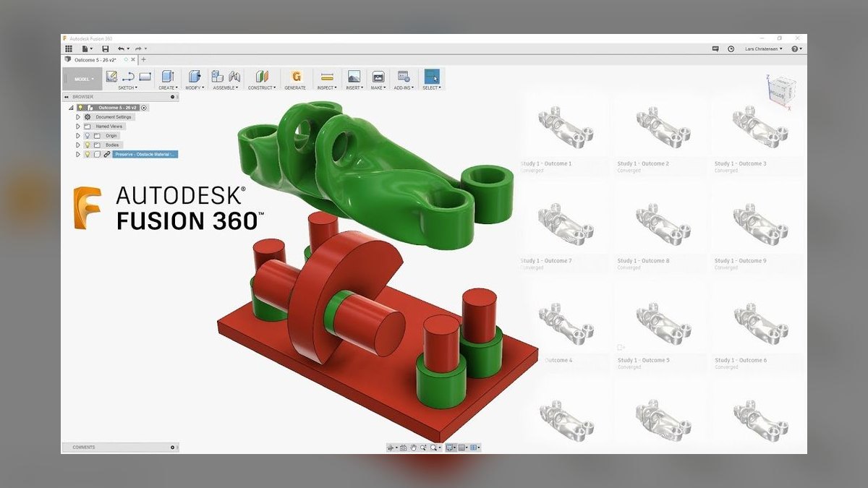This screenshot has width=868, height=488.
Task: Expand the Document Settings node
Action: coord(78,116)
